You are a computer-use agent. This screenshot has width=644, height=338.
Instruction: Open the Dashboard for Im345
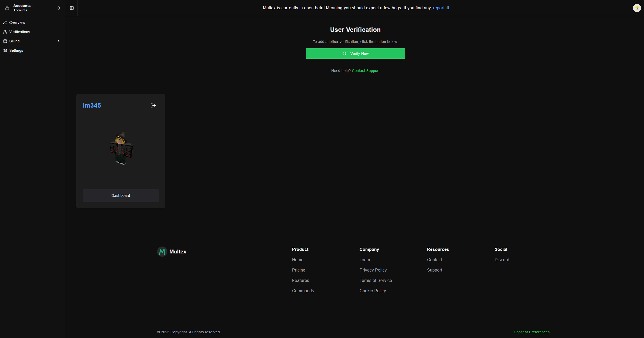121,196
